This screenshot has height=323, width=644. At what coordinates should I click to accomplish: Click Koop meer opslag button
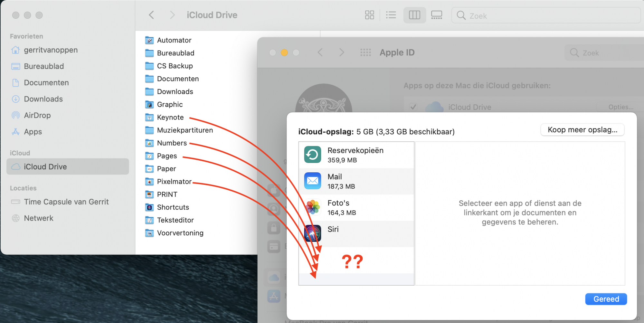coord(582,130)
